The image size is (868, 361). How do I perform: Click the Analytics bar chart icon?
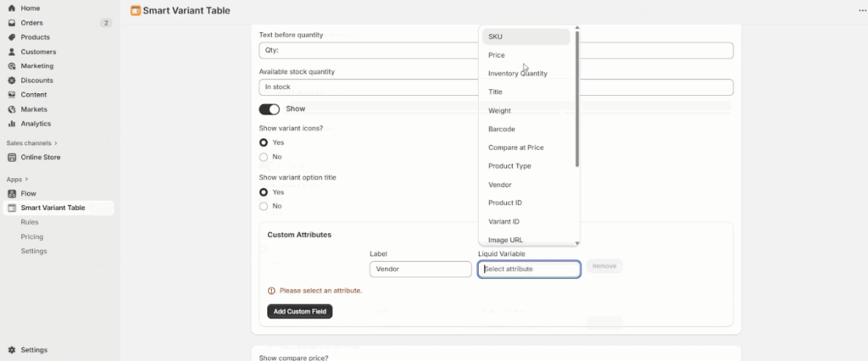pos(12,124)
